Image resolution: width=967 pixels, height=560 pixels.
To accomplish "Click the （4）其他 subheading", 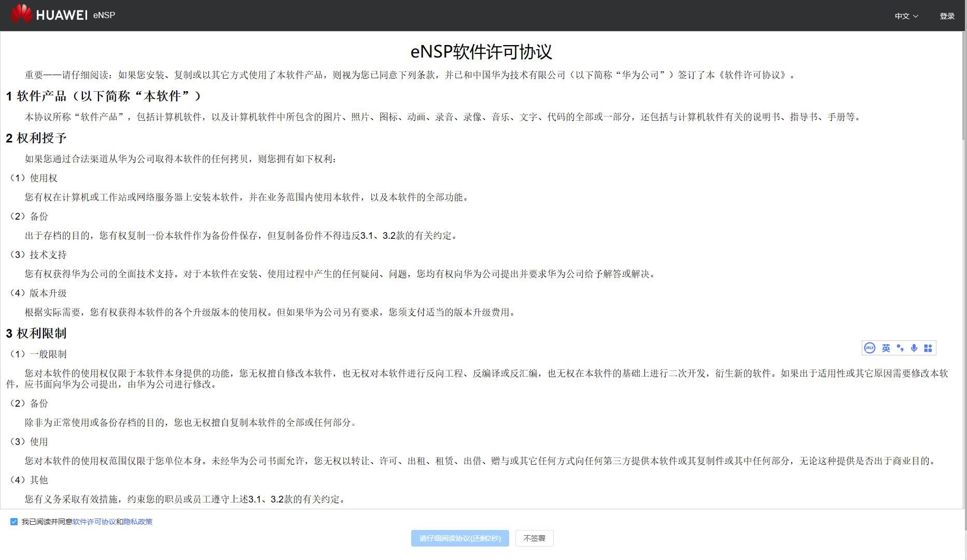I will (29, 480).
